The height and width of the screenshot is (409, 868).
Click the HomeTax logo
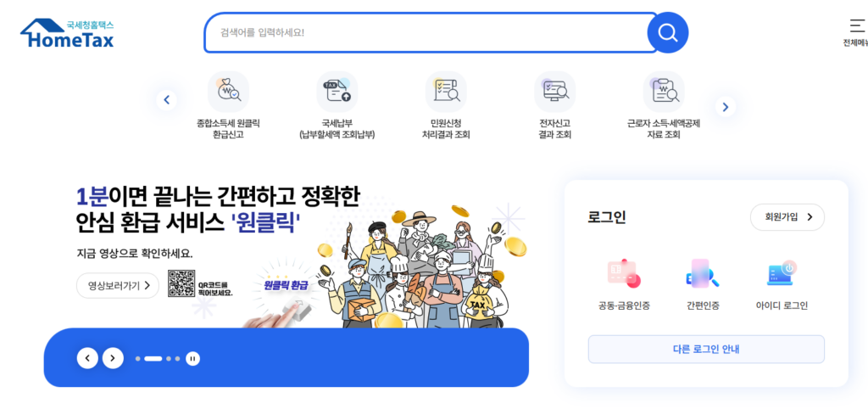[x=67, y=33]
